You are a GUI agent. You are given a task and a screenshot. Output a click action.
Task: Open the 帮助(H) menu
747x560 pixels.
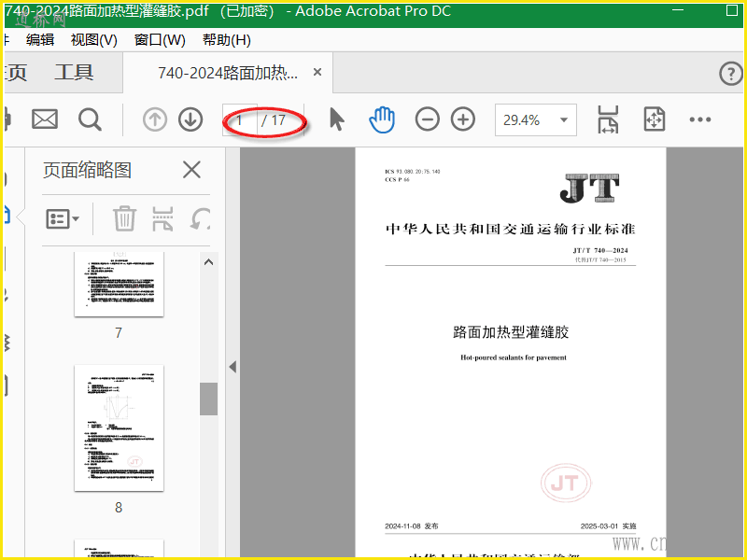(x=227, y=39)
